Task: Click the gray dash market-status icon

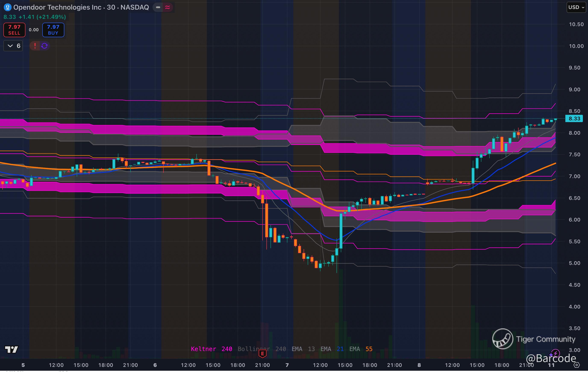Action: pyautogui.click(x=158, y=7)
